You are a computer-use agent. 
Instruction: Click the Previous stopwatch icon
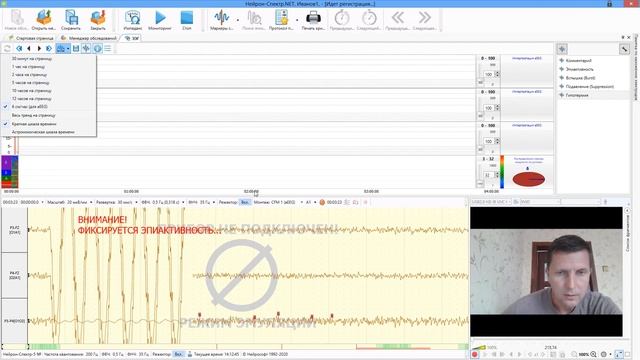(342, 18)
